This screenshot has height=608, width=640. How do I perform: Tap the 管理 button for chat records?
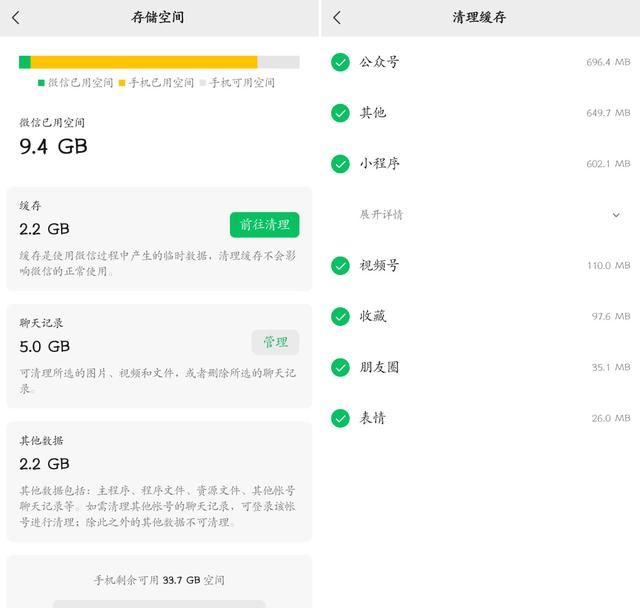(x=276, y=342)
